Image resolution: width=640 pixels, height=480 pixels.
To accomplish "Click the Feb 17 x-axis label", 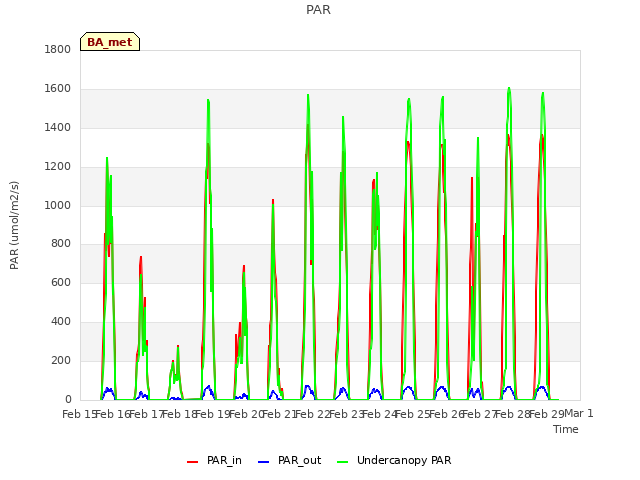I will tap(146, 414).
